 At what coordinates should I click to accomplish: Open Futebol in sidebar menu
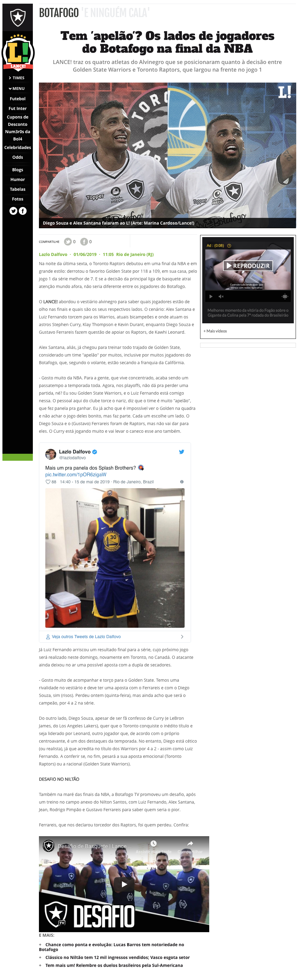point(17,98)
